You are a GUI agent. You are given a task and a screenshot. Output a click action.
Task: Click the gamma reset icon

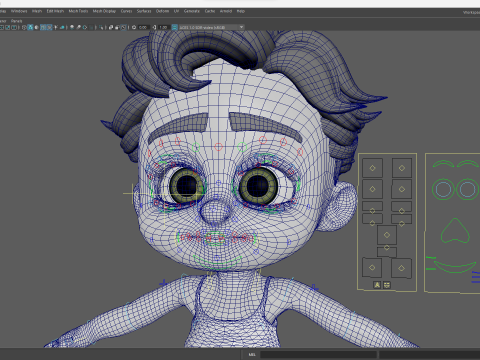[155, 27]
